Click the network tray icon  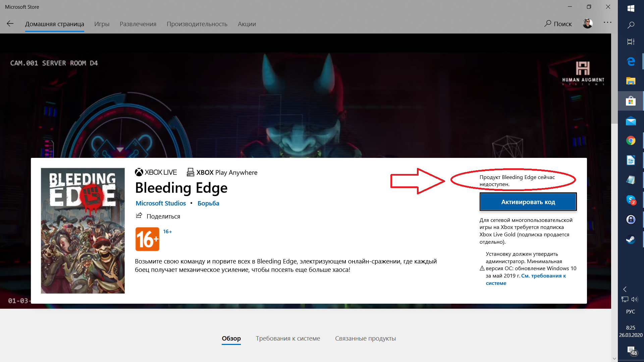click(625, 299)
